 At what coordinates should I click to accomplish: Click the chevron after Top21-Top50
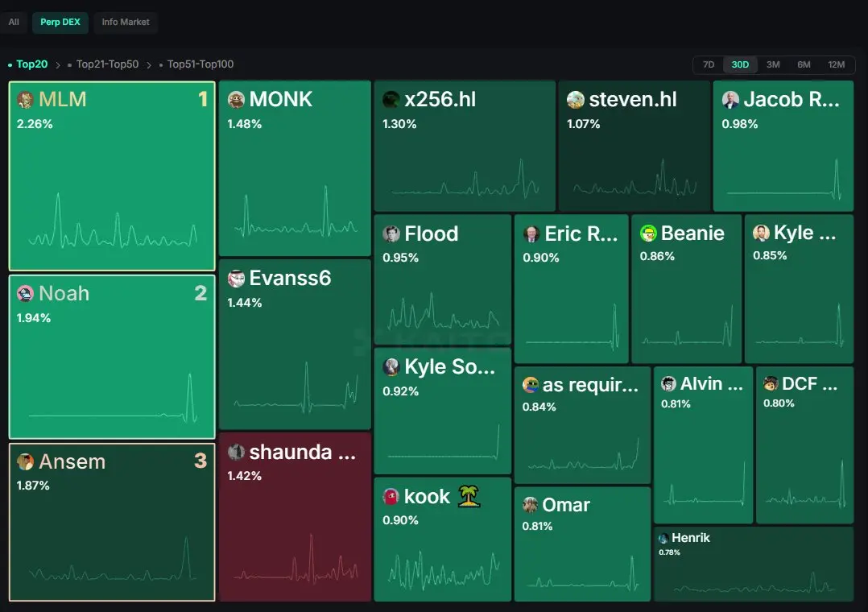point(149,64)
